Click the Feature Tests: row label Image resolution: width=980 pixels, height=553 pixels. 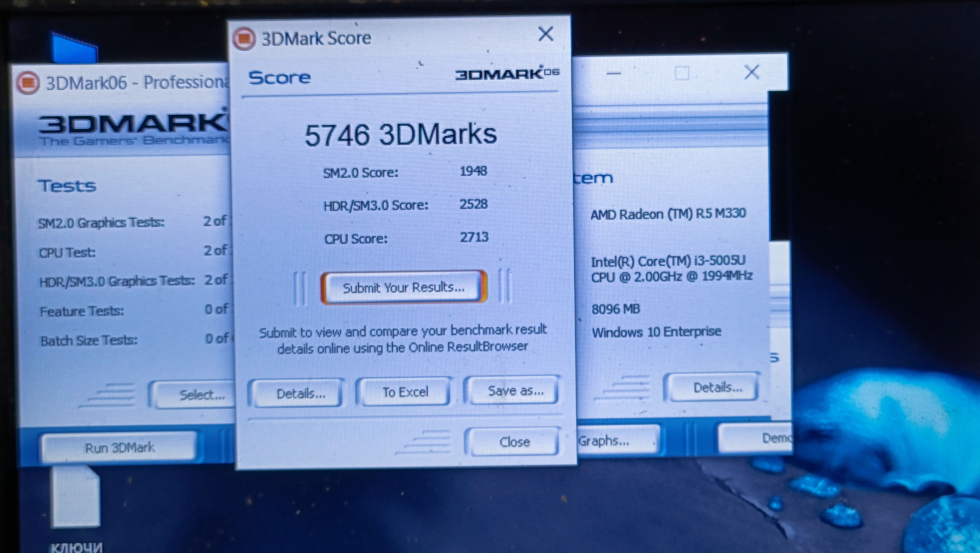point(82,311)
